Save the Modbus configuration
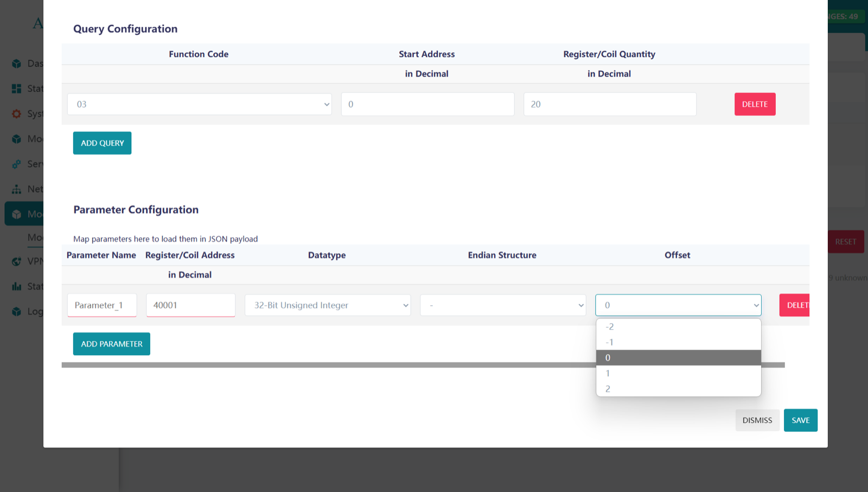868x492 pixels. point(800,420)
